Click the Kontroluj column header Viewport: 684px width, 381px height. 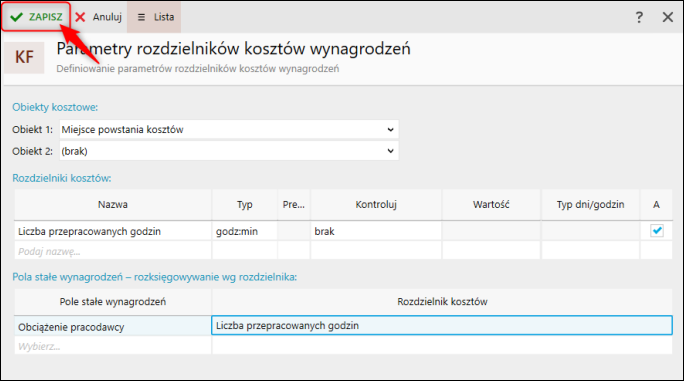376,205
